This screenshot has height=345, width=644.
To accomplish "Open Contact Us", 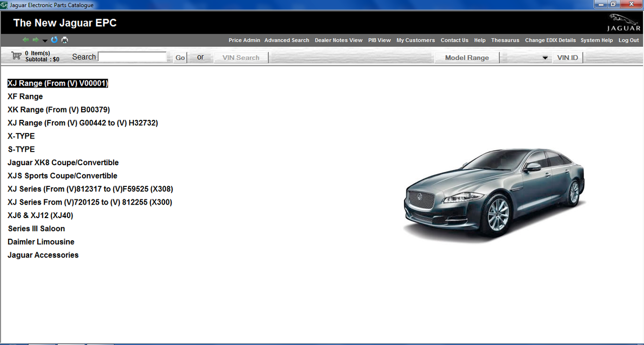I will (x=454, y=40).
